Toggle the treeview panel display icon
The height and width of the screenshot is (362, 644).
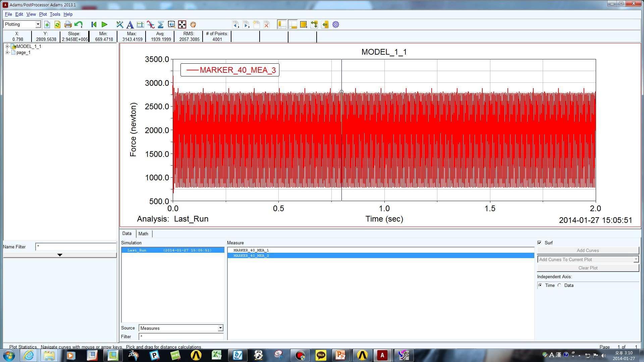tap(282, 24)
